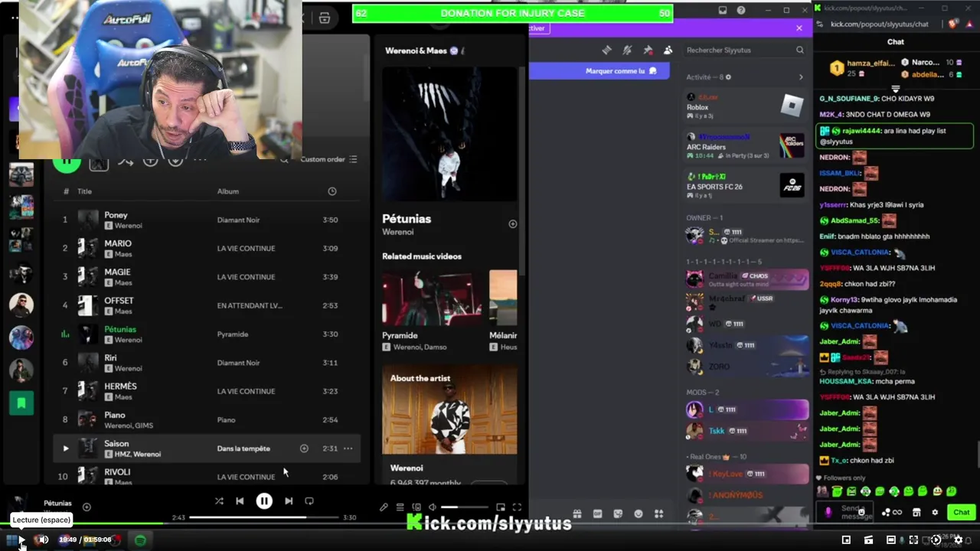
Task: Add Pétunias to playlist in Now Playing panel
Action: tap(513, 224)
